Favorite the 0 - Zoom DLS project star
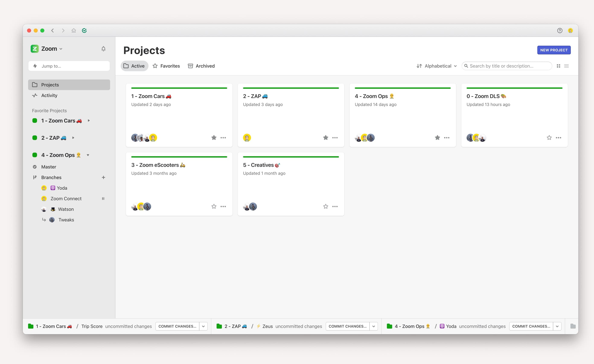 pos(549,138)
